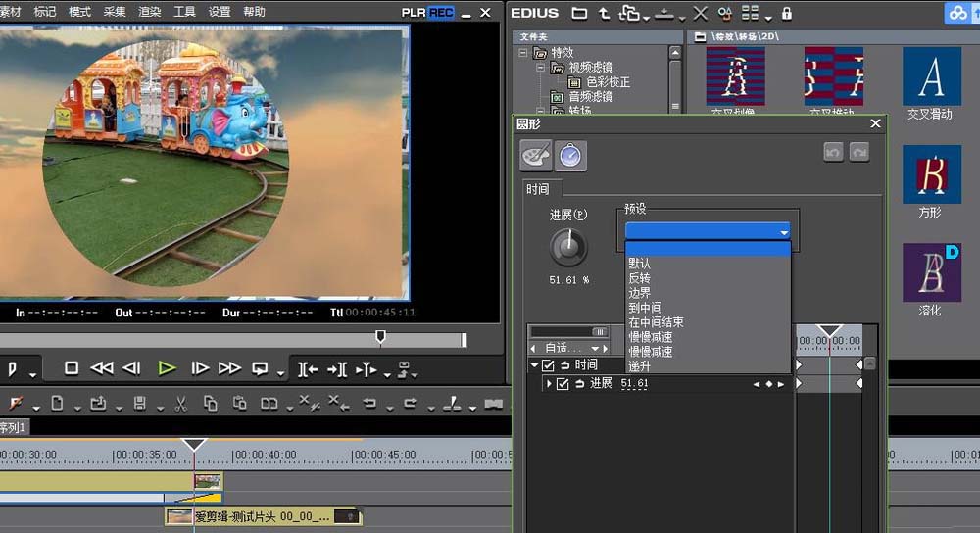Add keyframe diamond on 进展 row
The height and width of the screenshot is (533, 980).
(x=768, y=384)
